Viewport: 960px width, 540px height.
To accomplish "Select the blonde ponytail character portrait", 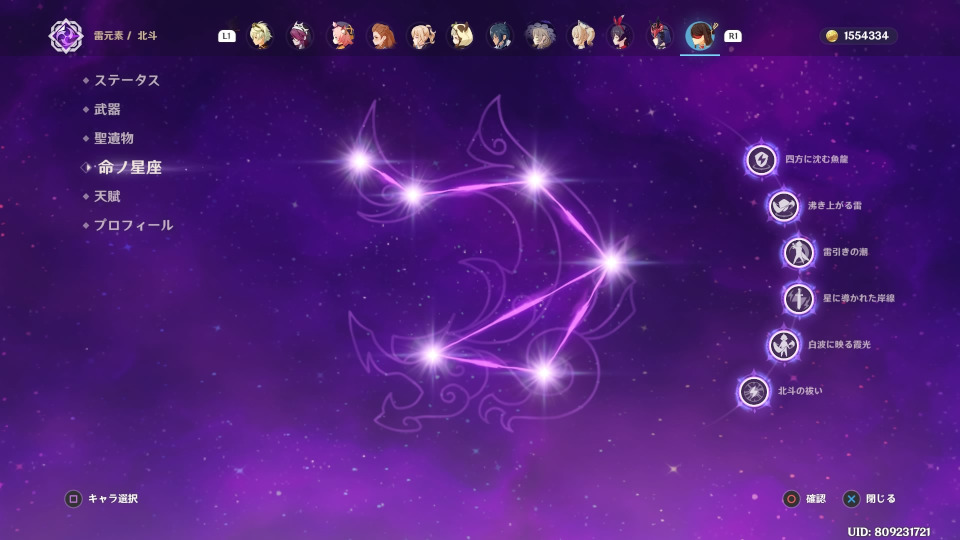I will click(421, 36).
